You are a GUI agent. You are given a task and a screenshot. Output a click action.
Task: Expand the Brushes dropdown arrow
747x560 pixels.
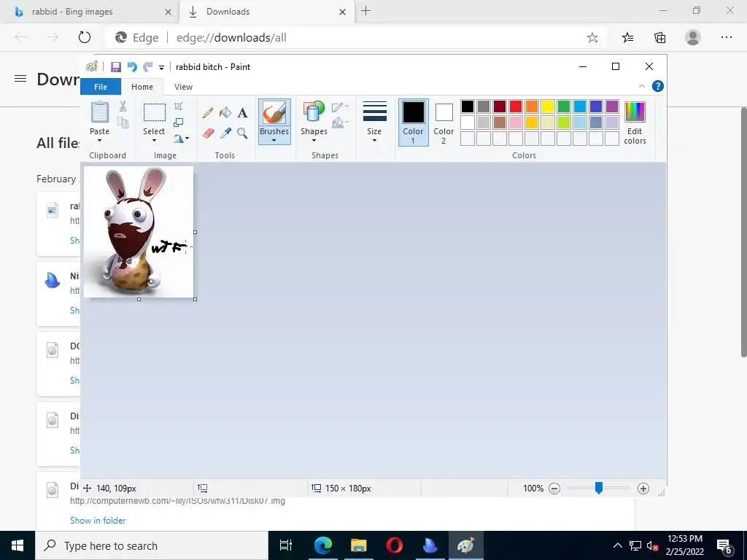coord(274,141)
